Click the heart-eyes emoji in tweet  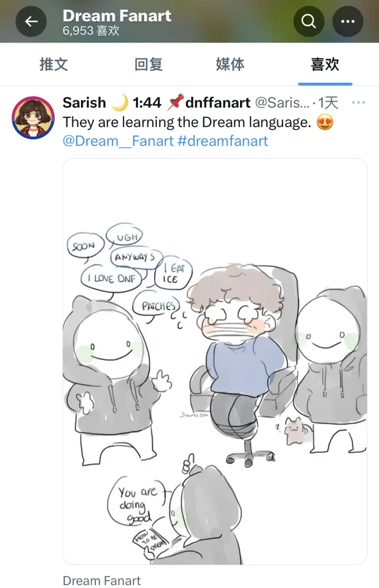tap(324, 122)
